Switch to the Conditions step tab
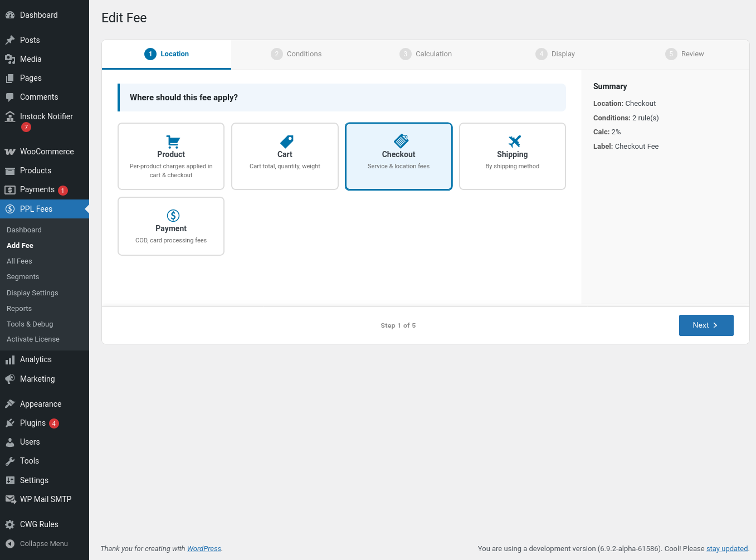Image resolution: width=756 pixels, height=560 pixels. 296,54
